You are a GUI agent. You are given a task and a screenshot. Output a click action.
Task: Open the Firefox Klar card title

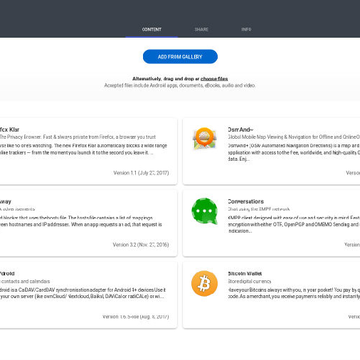10,130
